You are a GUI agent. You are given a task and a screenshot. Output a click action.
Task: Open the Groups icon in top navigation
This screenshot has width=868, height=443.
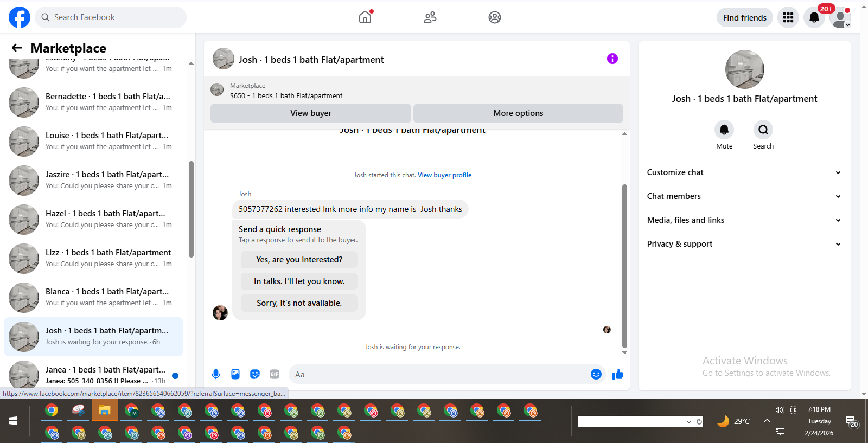pos(495,17)
